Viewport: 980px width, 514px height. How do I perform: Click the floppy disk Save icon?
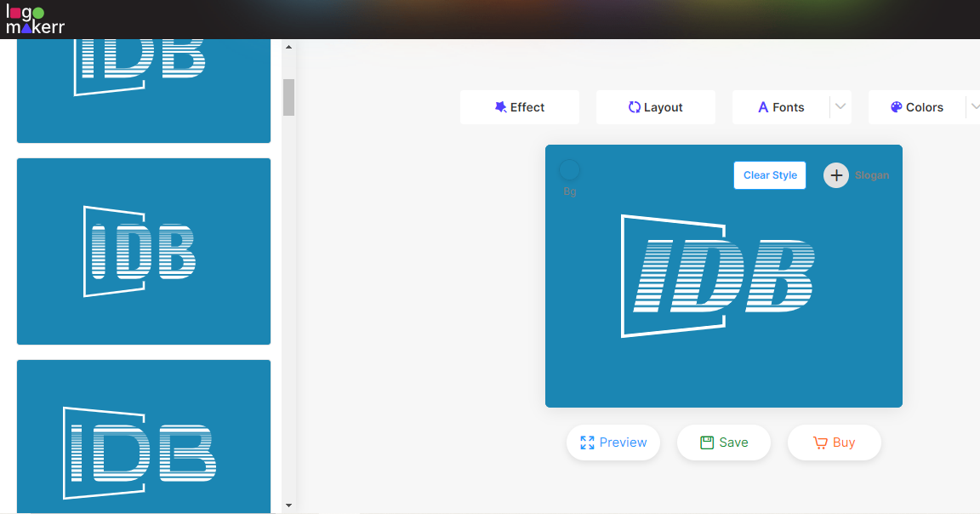706,442
